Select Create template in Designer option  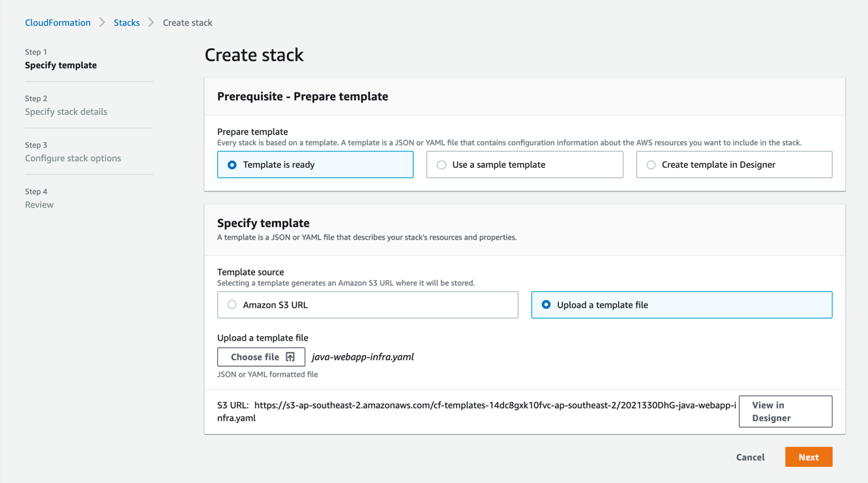(651, 165)
